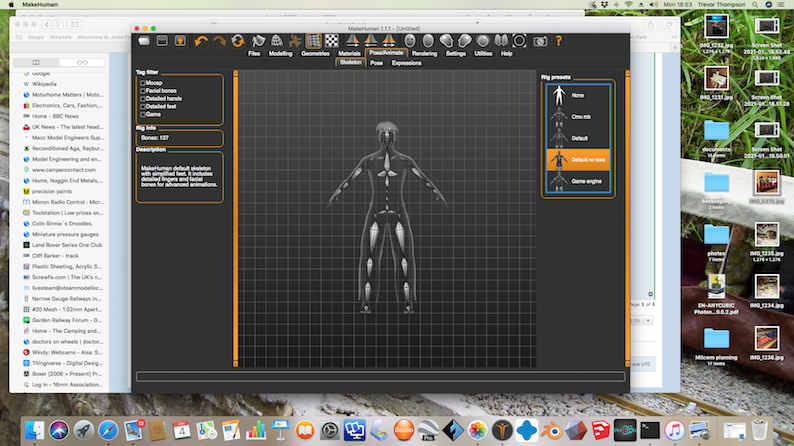Click the status bar field at bottom
794x446 pixels.
(x=381, y=377)
